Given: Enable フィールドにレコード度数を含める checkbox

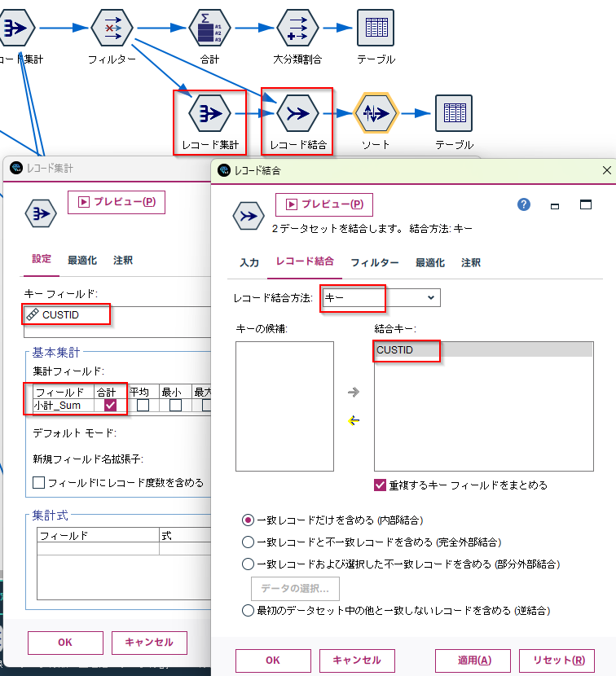Looking at the screenshot, I should 39,482.
